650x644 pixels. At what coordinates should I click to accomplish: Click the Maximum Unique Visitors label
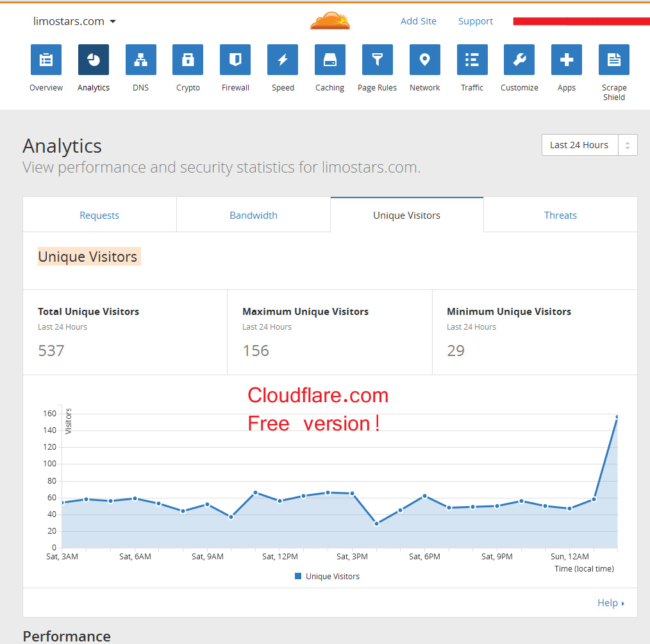pos(306,312)
